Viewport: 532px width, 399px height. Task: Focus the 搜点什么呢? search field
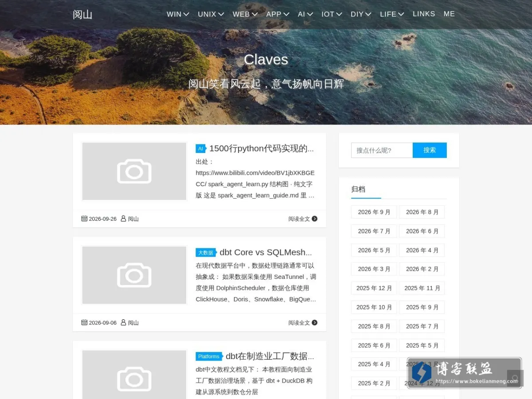tap(382, 150)
